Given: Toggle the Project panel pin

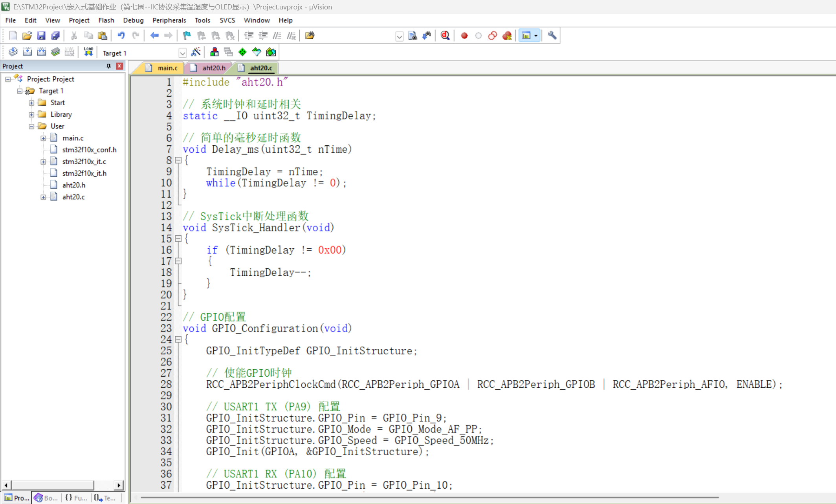Looking at the screenshot, I should point(108,66).
